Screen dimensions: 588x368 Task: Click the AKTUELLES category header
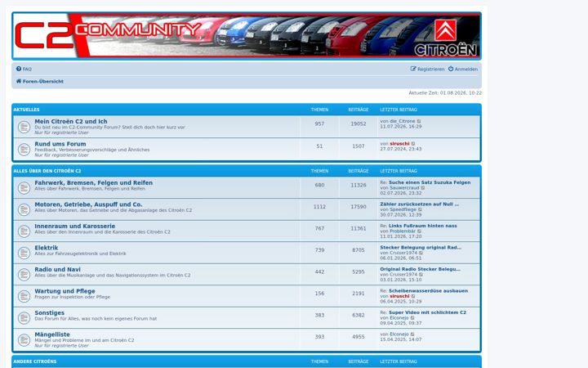[x=26, y=110]
